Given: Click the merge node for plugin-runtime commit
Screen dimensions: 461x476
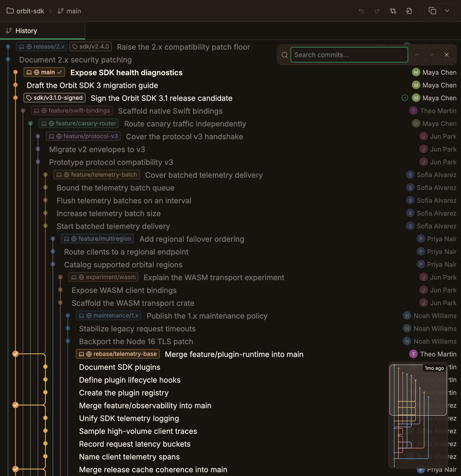Looking at the screenshot, I should tap(15, 354).
